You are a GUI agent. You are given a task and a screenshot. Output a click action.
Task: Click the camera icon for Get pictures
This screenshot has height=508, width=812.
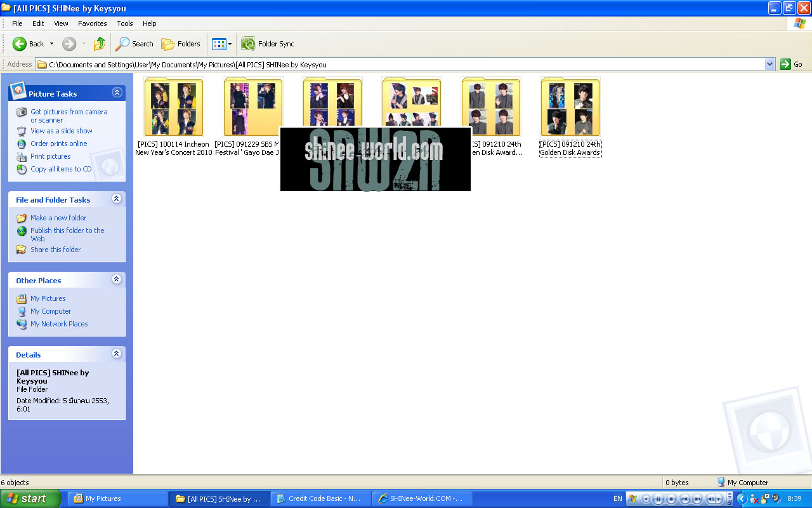coord(22,112)
